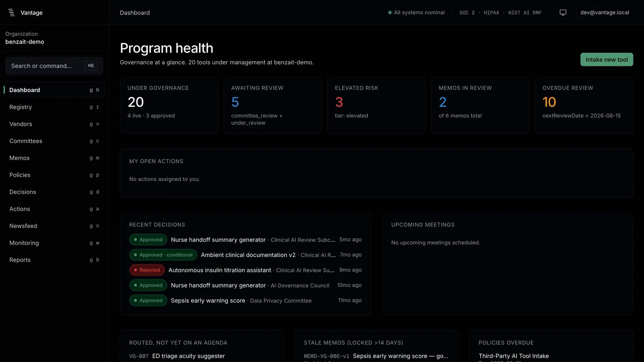644x362 pixels.
Task: Open Newsfeed in the sidebar
Action: 54,226
